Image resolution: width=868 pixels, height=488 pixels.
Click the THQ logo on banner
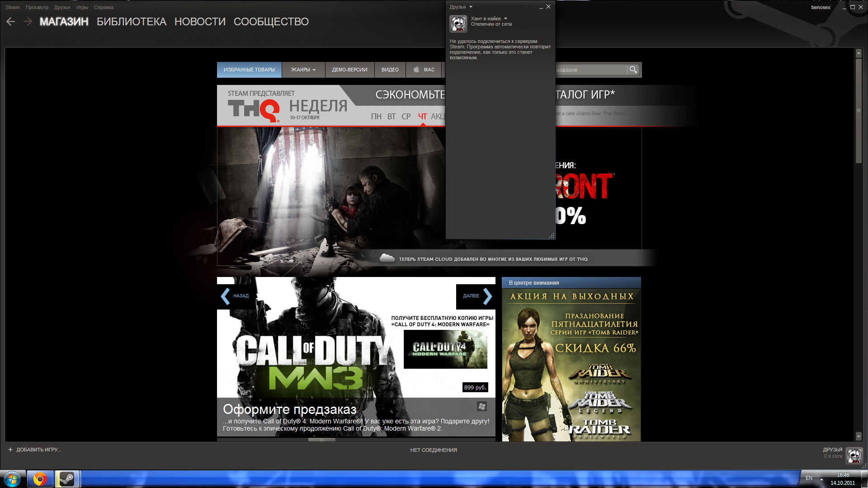click(x=254, y=111)
